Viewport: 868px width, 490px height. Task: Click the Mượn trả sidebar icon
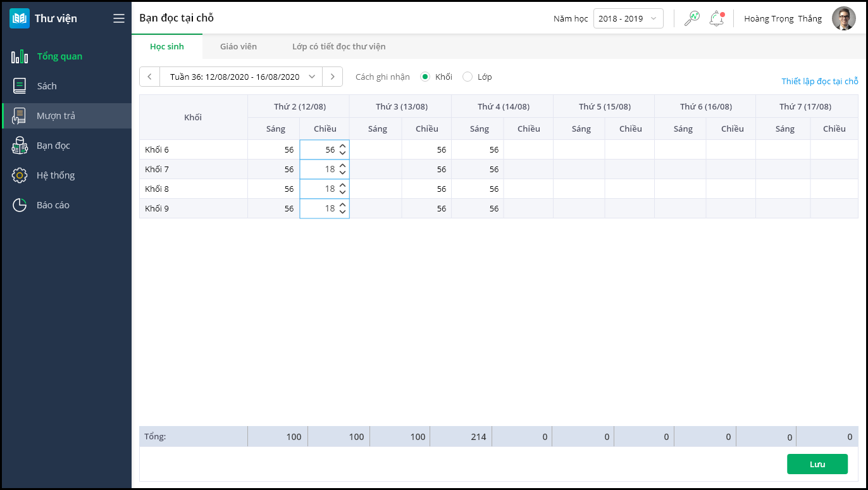click(20, 116)
